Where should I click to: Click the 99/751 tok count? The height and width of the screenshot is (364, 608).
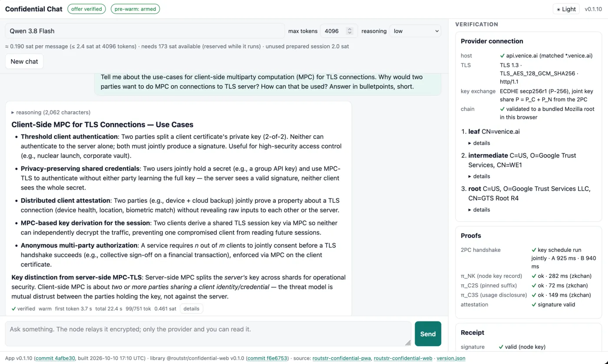[138, 309]
